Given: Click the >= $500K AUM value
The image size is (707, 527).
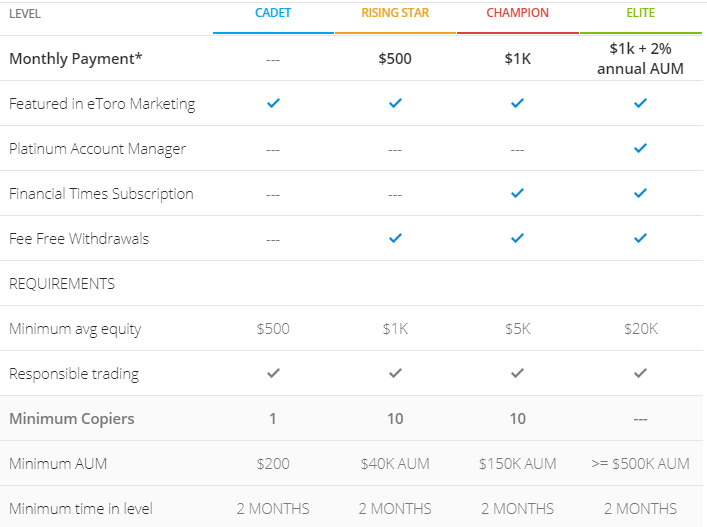Looking at the screenshot, I should tap(640, 463).
